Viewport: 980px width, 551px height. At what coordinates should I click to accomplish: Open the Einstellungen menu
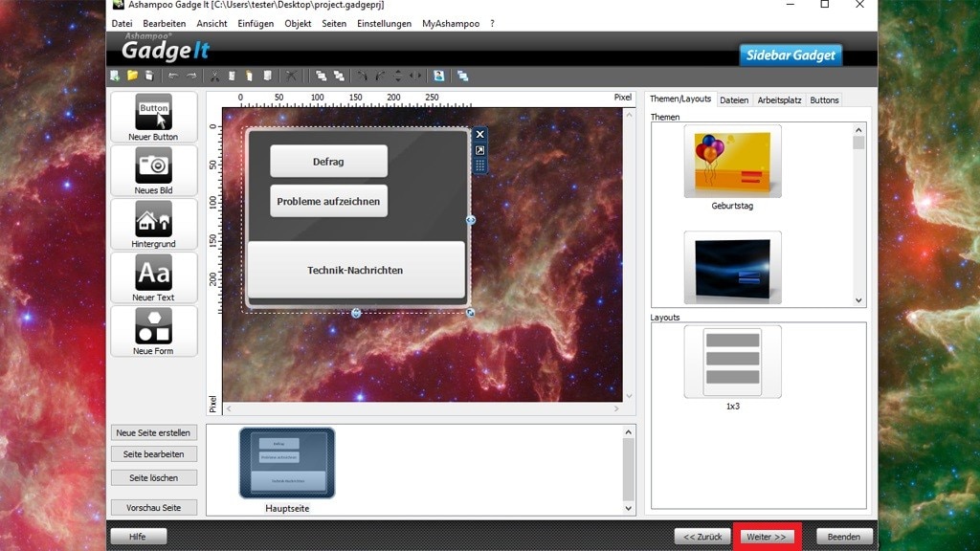coord(384,23)
